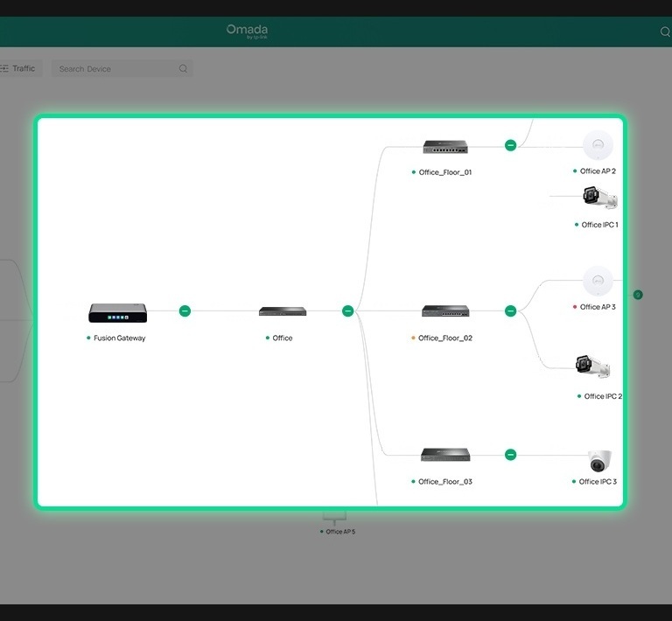Click the Office_Floor_03 label
672x621 pixels.
pyautogui.click(x=445, y=482)
